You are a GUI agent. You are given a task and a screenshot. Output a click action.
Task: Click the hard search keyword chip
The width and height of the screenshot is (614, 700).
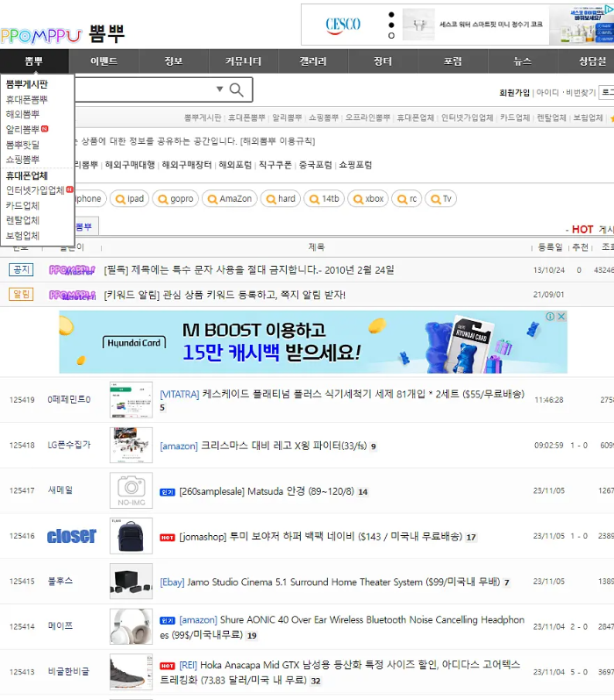coord(281,198)
